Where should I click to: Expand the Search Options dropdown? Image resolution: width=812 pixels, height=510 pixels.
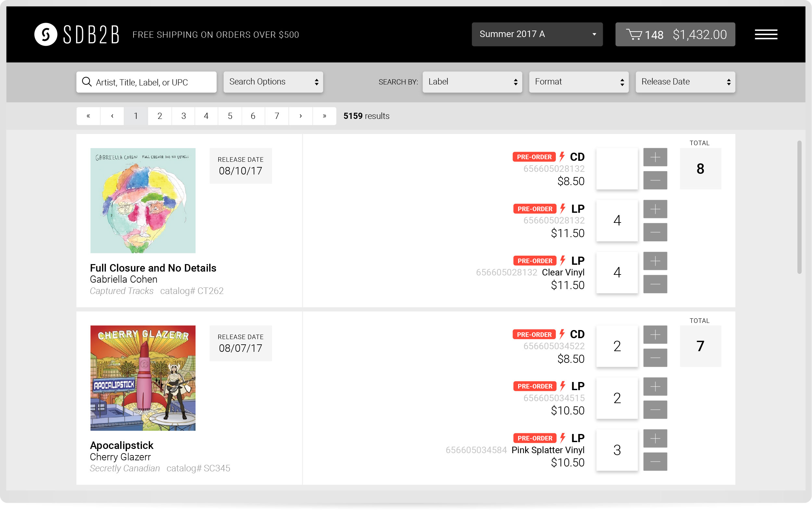tap(273, 82)
